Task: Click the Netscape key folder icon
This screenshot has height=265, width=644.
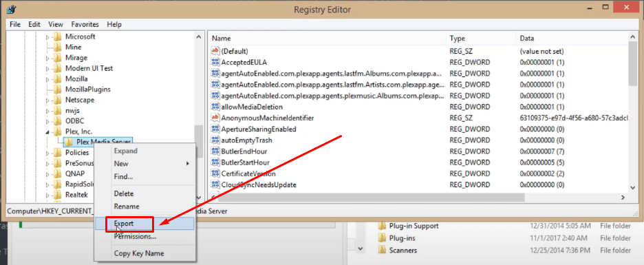Action: coord(58,100)
